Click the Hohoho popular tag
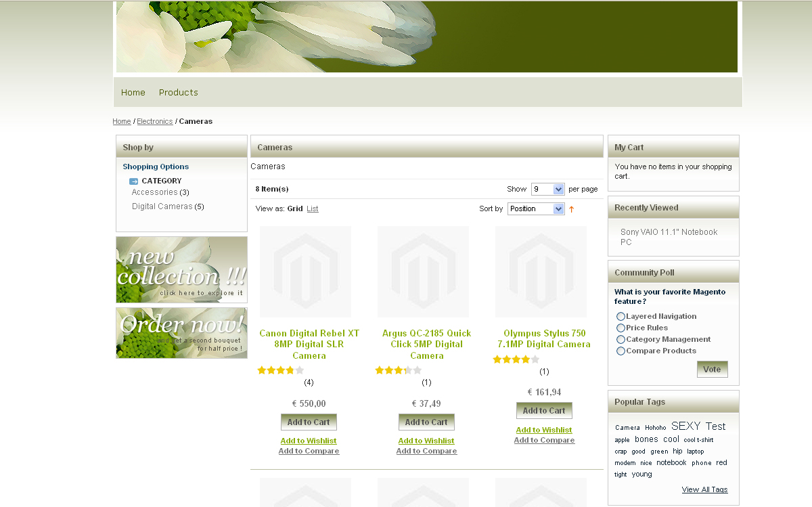812x507 pixels. tap(655, 428)
